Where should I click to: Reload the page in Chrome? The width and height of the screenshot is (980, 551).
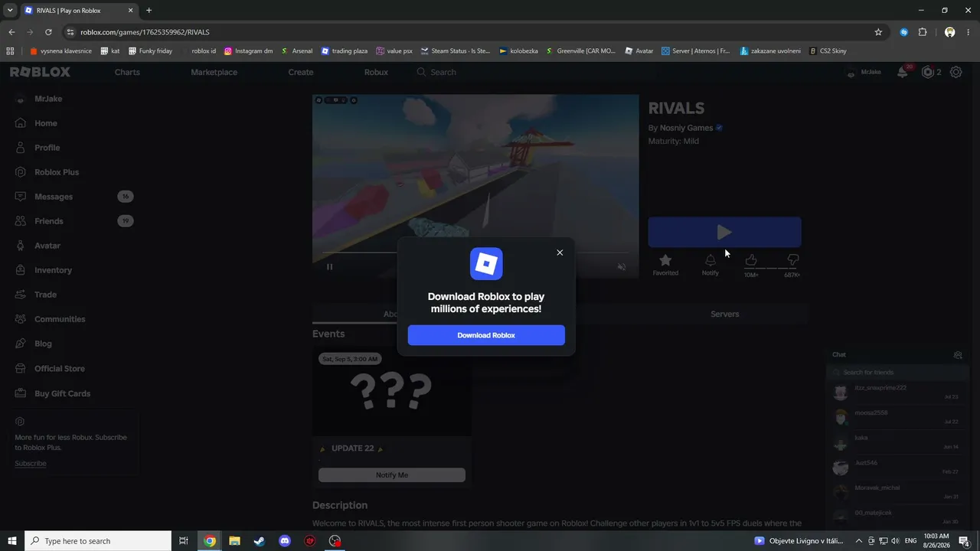[48, 32]
